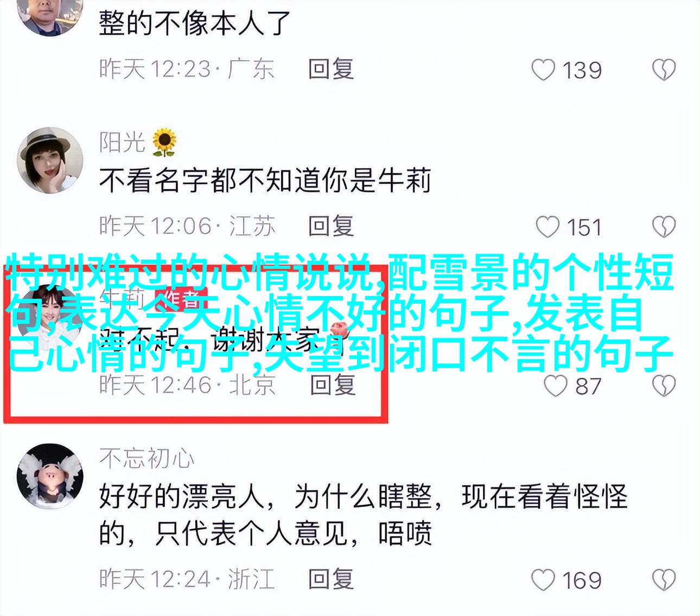Reply to the 12:23 Guangdong comment

pos(331,69)
